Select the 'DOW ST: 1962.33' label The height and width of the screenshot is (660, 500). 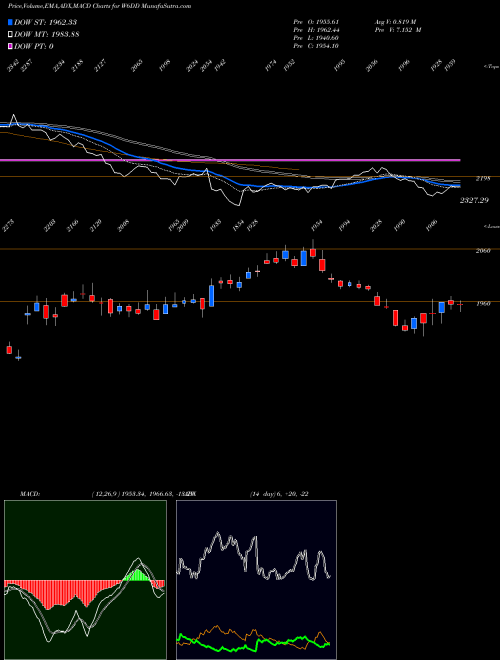(x=45, y=22)
